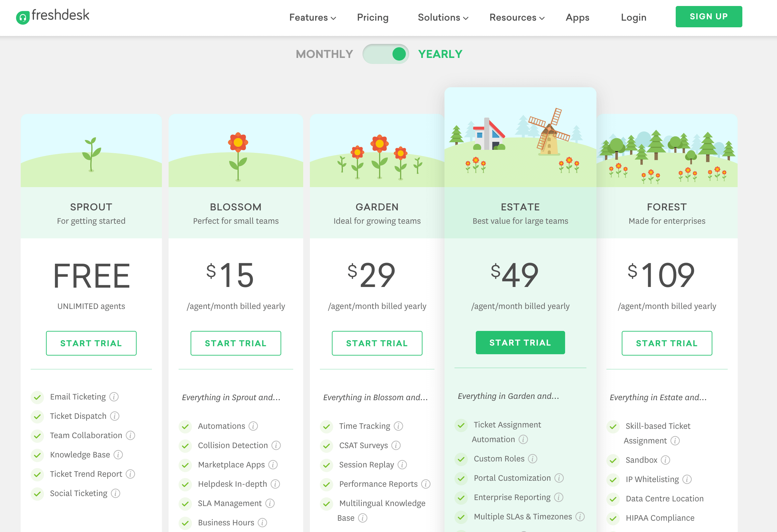Open info icon for Multilingual Knowledge Base
The width and height of the screenshot is (777, 532).
(363, 518)
